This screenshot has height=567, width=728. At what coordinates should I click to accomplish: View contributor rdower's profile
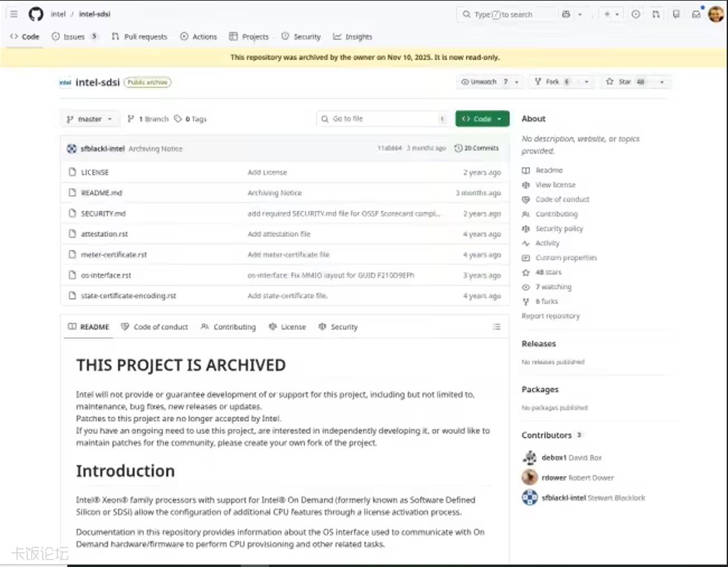tap(553, 478)
